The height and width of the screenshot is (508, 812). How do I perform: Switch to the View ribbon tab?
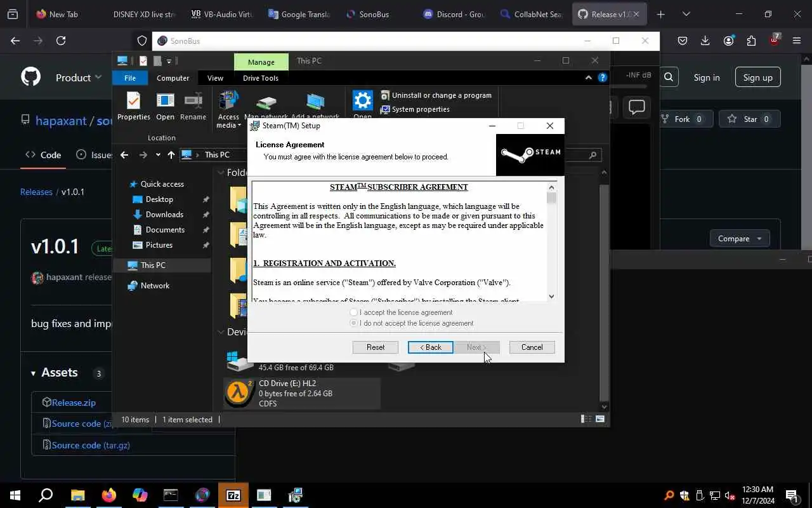point(215,78)
